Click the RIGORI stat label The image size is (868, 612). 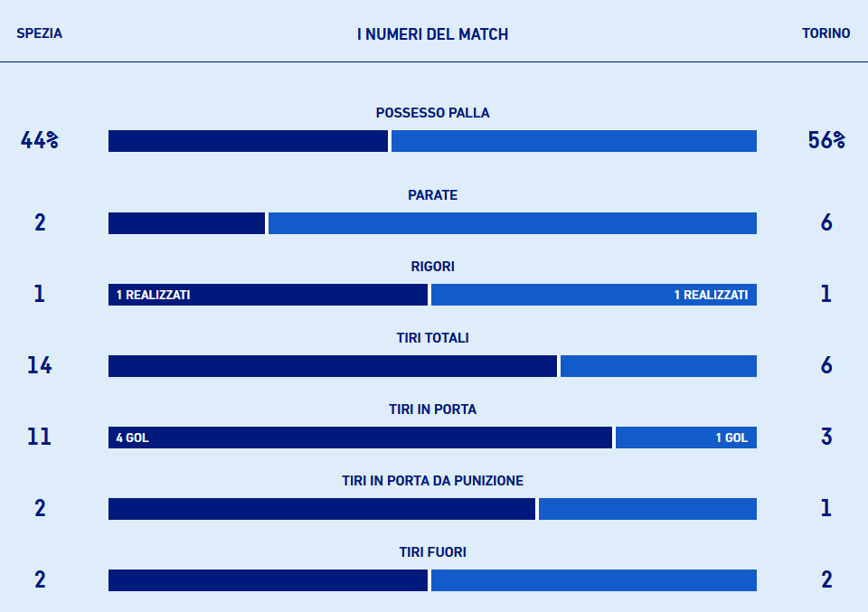432,267
